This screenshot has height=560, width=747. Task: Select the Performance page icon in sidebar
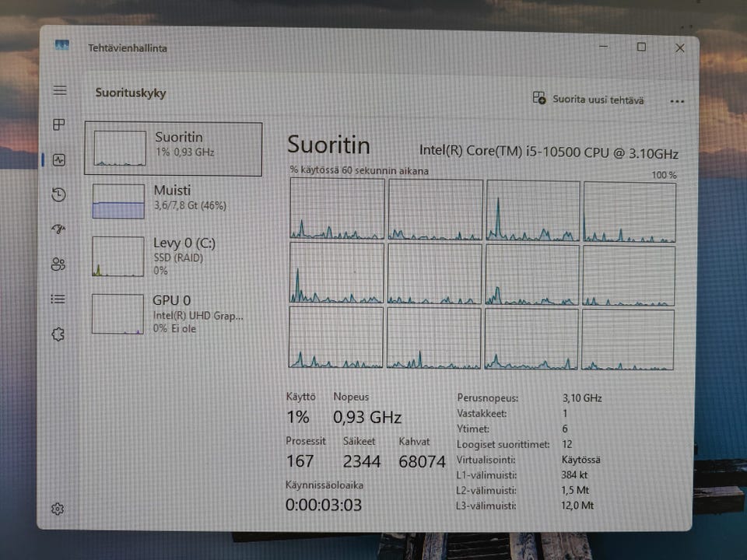click(59, 160)
